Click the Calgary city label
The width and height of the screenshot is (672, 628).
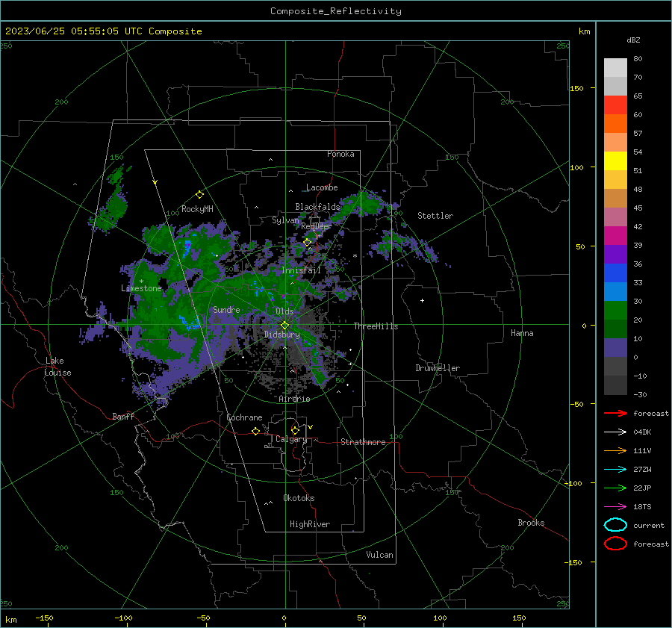coord(291,439)
